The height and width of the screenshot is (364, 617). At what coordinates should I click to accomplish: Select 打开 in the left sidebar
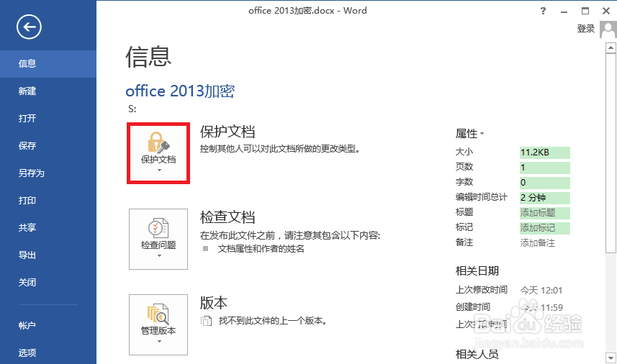(x=48, y=118)
